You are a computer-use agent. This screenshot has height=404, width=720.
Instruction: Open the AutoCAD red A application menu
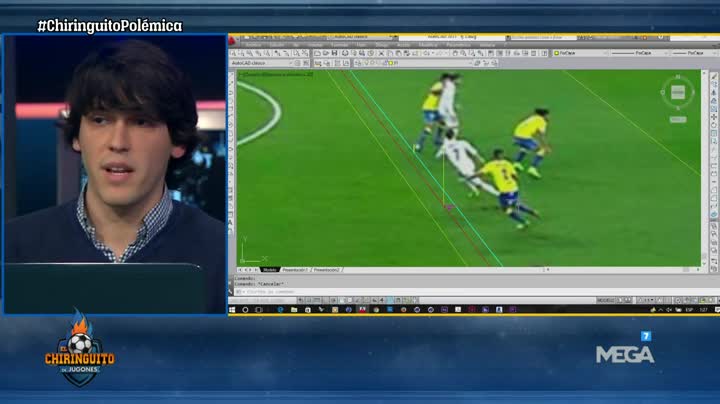pyautogui.click(x=232, y=41)
